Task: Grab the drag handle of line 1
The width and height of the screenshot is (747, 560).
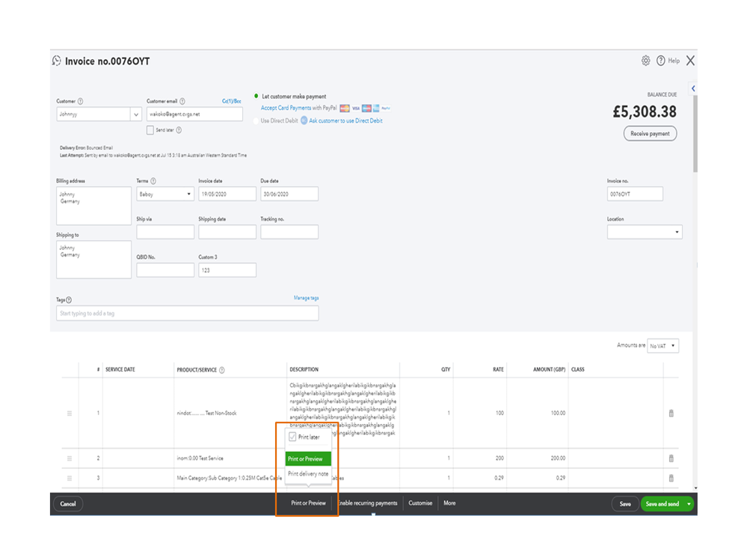Action: (70, 413)
